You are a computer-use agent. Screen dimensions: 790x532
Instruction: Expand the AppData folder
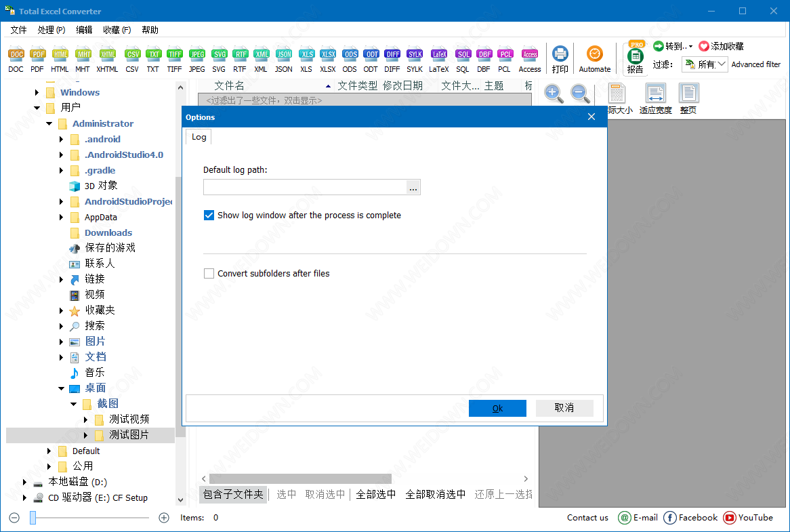click(61, 217)
